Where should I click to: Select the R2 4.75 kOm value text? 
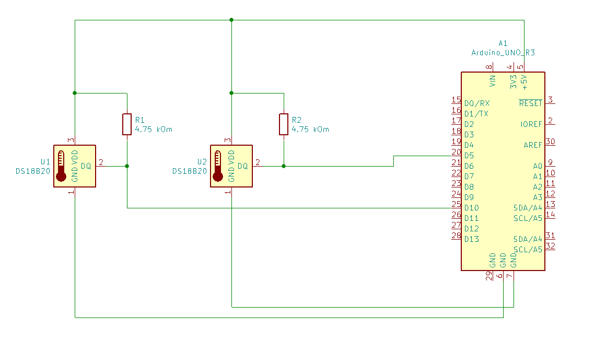pyautogui.click(x=310, y=130)
